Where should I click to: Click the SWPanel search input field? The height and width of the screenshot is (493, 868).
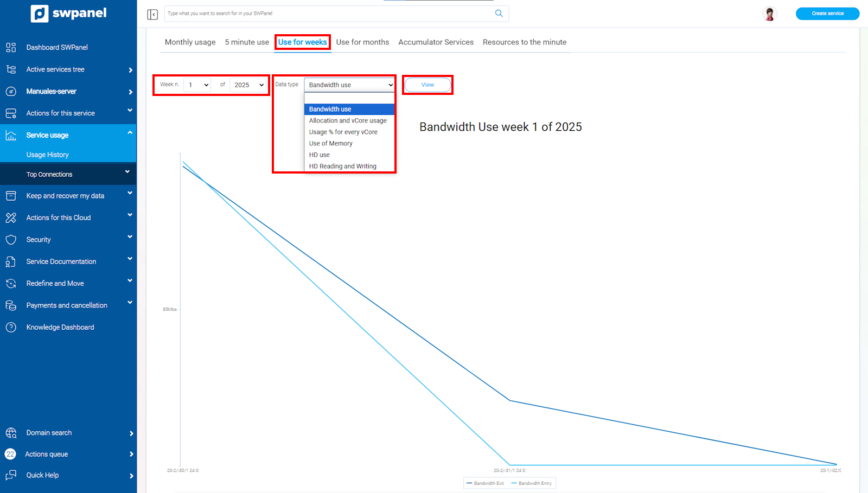tap(329, 14)
